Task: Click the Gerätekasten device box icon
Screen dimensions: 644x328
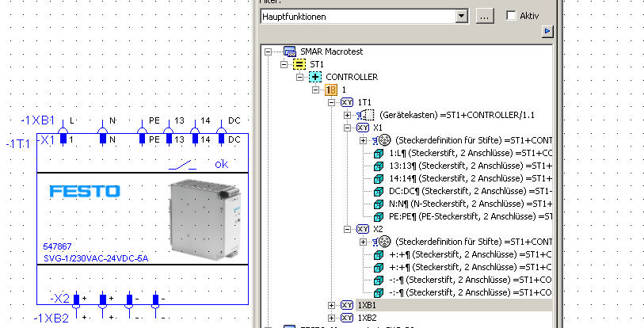Action: pos(365,115)
